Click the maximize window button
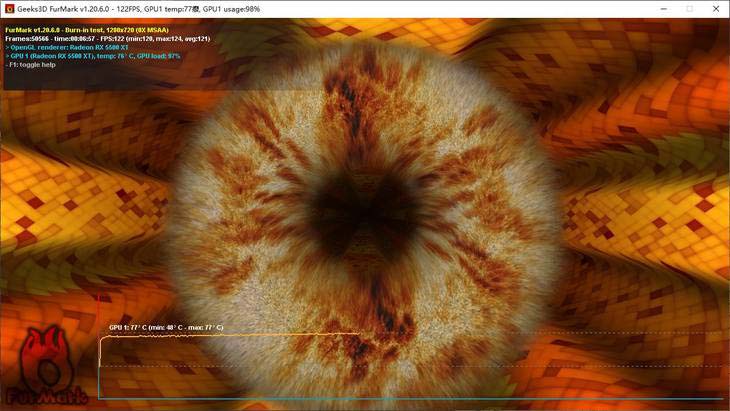 [x=690, y=9]
